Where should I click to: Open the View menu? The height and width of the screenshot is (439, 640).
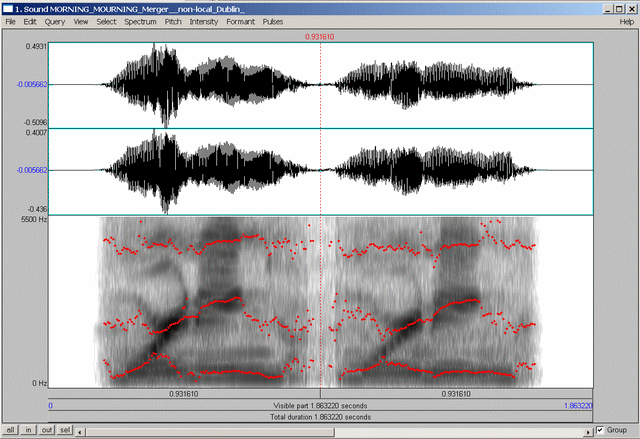(81, 21)
